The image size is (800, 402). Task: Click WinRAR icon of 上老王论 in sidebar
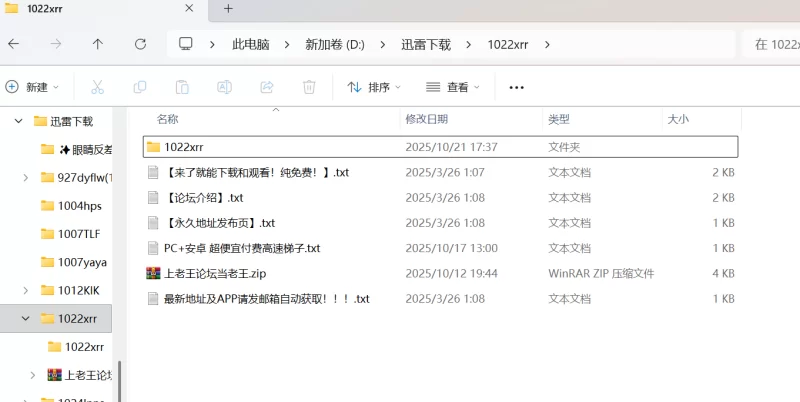(x=55, y=375)
